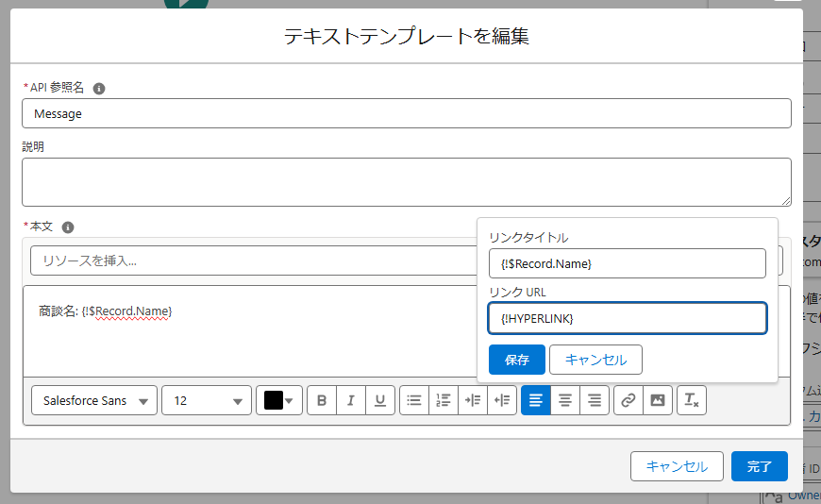Open the Salesforce Sans font dropdown

tap(94, 400)
